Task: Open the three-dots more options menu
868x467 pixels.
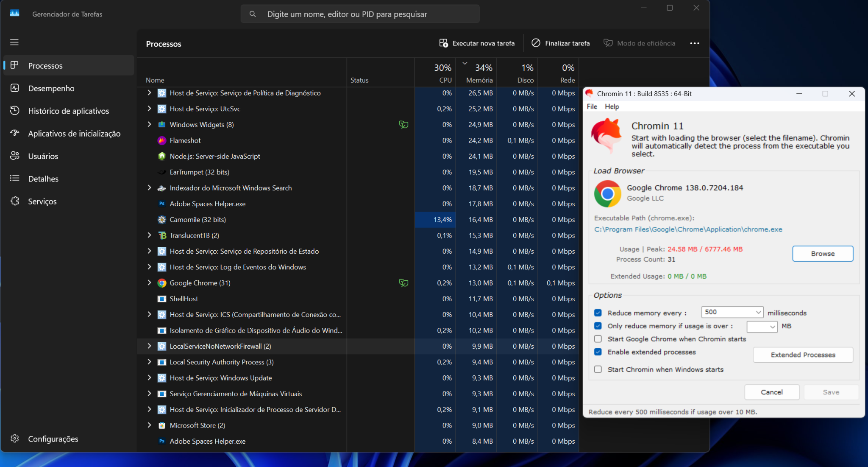Action: 694,43
